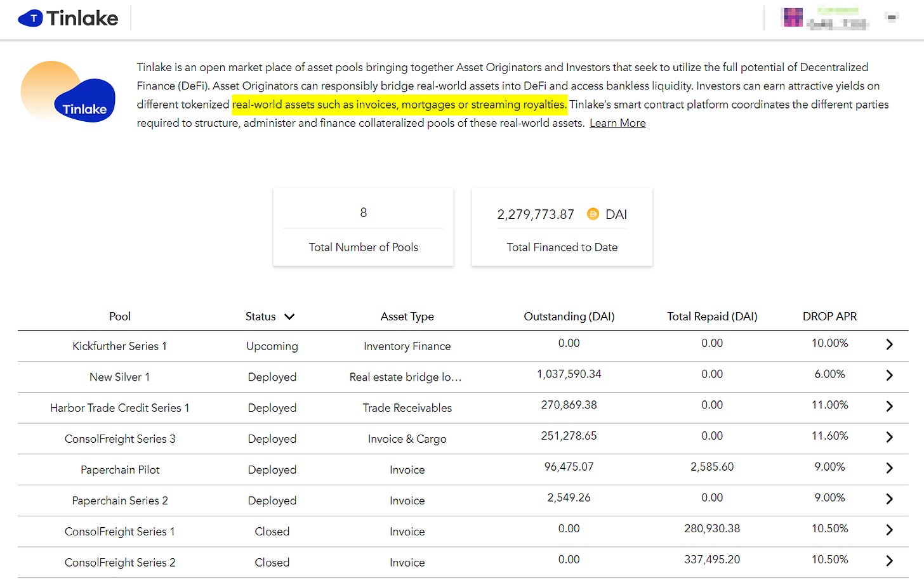The height and width of the screenshot is (583, 924).
Task: Open ConsolFreight Series 3 row chevron
Action: (889, 437)
